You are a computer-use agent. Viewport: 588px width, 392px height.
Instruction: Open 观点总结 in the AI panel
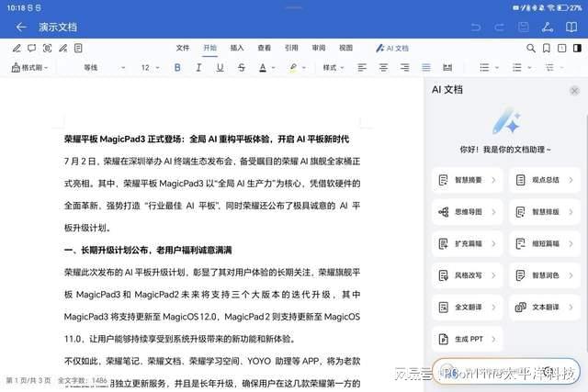(x=545, y=180)
